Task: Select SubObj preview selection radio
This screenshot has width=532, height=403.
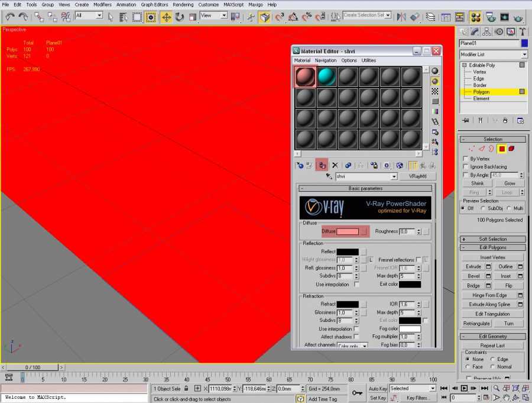Action: pos(483,208)
